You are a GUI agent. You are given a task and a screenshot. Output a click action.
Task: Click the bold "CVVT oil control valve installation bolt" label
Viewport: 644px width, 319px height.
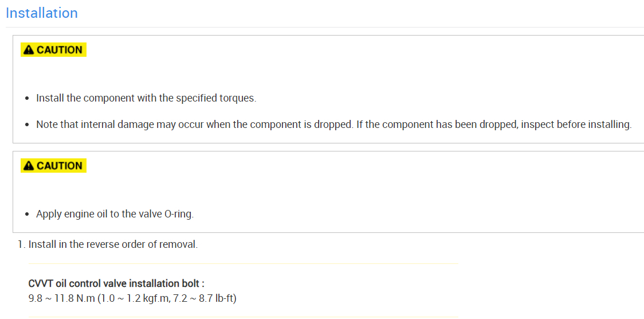pyautogui.click(x=116, y=284)
